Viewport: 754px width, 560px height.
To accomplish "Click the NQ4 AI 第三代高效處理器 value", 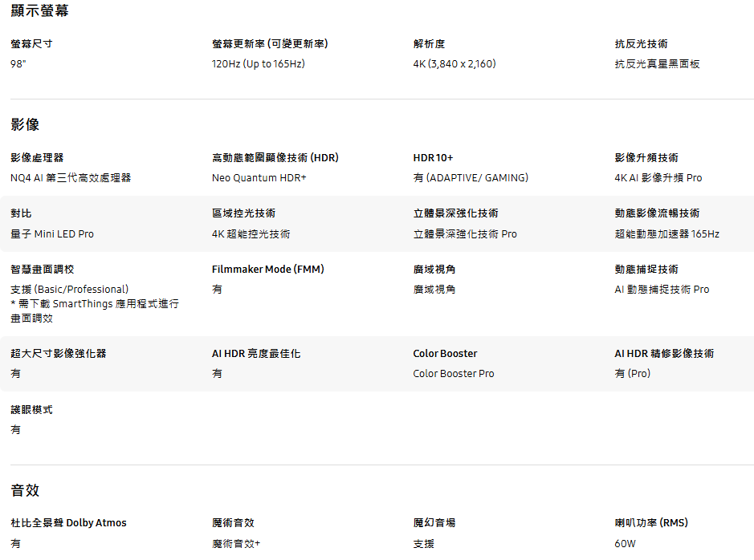I will pyautogui.click(x=71, y=178).
